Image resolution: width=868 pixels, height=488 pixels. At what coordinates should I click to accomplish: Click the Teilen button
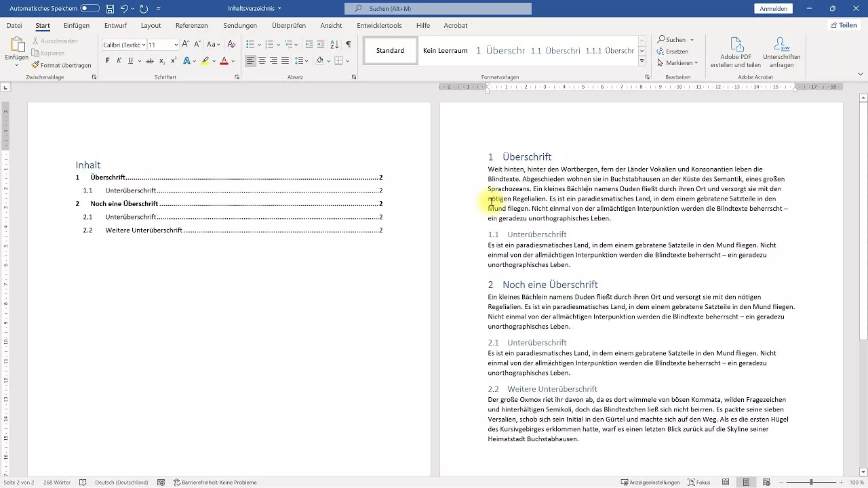pyautogui.click(x=845, y=25)
